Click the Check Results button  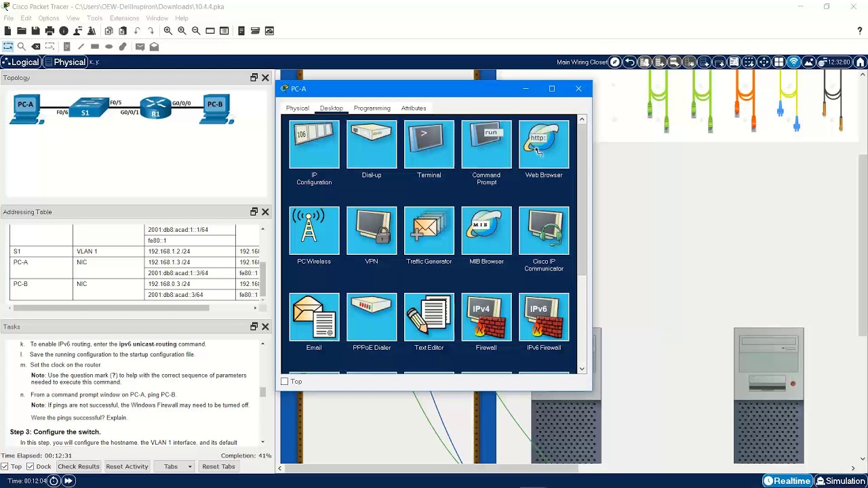(x=78, y=466)
